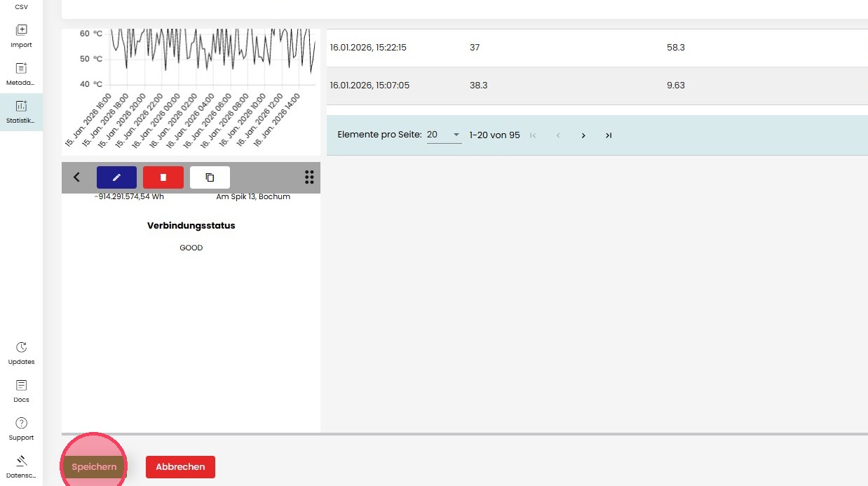
Task: Open the Statistik sidebar item
Action: 21,112
